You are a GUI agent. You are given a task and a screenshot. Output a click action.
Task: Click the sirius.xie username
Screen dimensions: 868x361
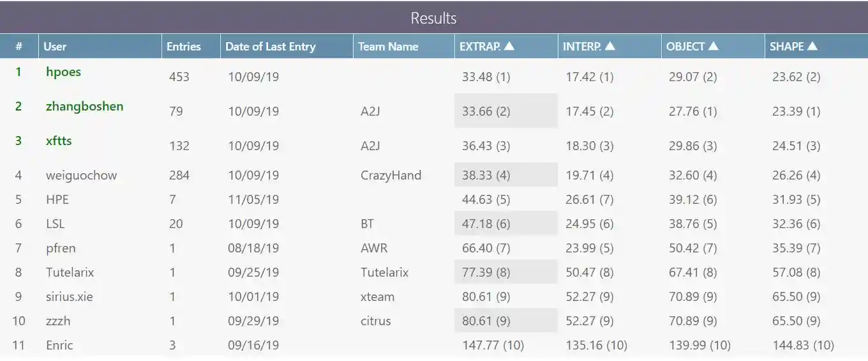[69, 296]
